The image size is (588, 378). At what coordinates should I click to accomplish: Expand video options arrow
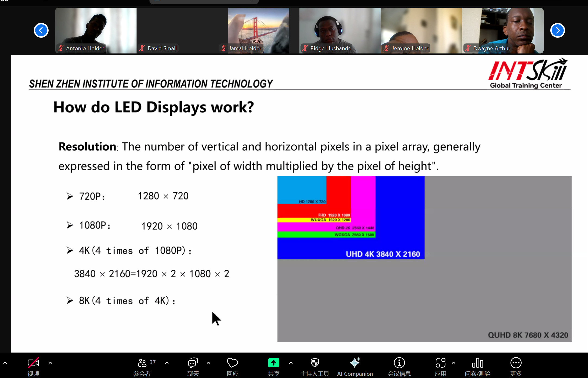point(50,362)
